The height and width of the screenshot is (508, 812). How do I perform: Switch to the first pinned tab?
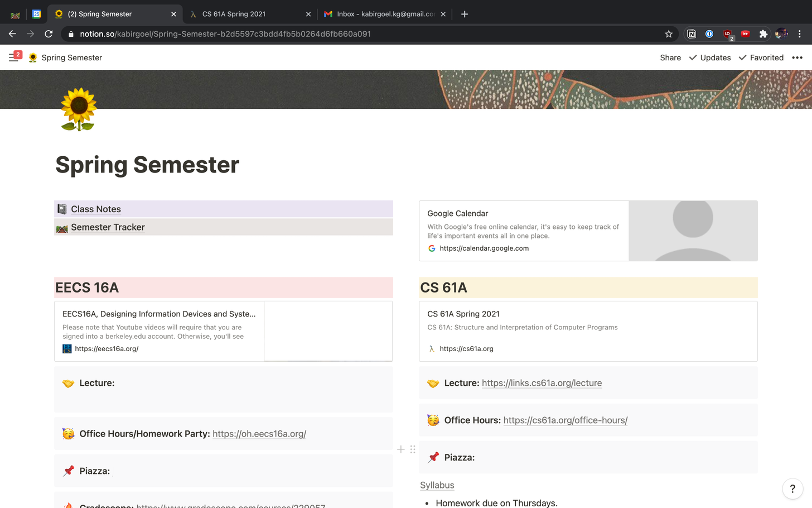tap(15, 15)
